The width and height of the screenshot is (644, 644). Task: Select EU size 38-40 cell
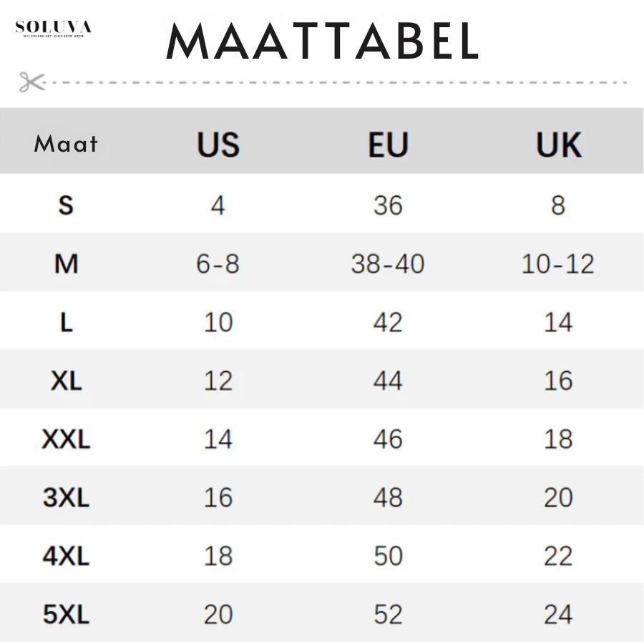pyautogui.click(x=388, y=265)
